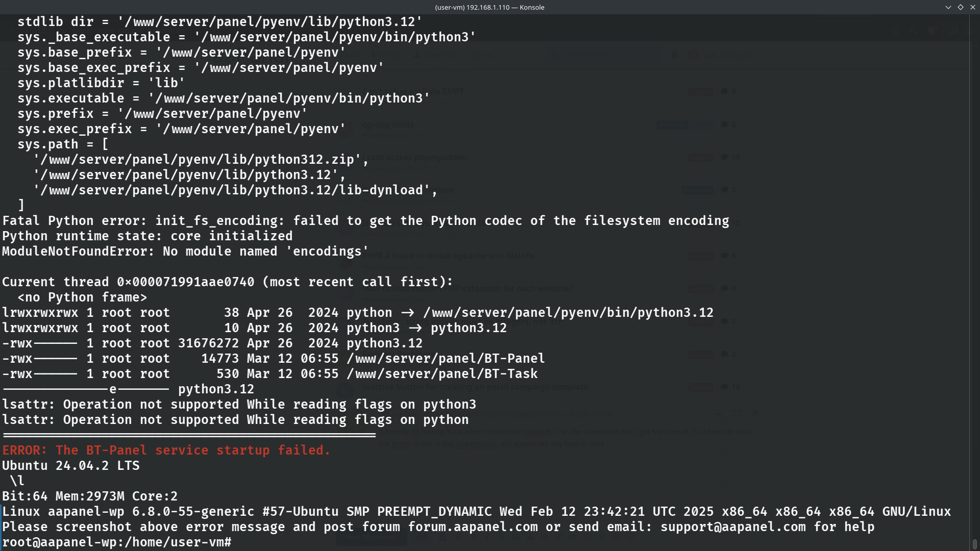
Task: Click the python312.zip path entry
Action: tap(200, 160)
